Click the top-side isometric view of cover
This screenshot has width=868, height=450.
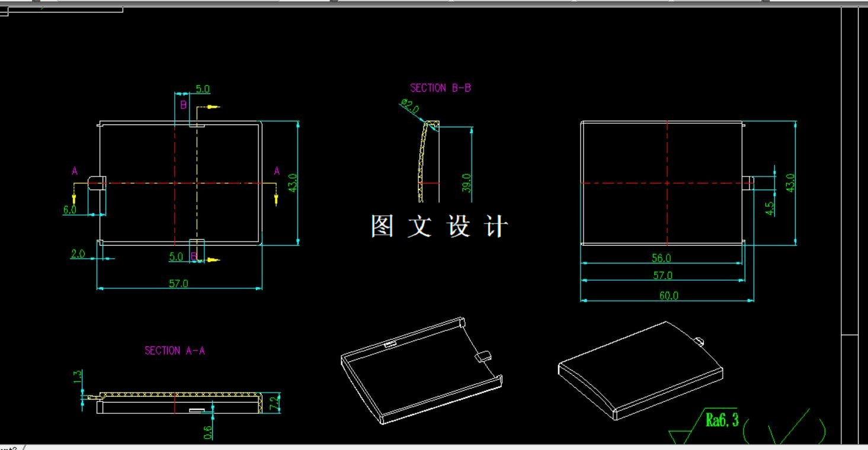[x=640, y=371]
